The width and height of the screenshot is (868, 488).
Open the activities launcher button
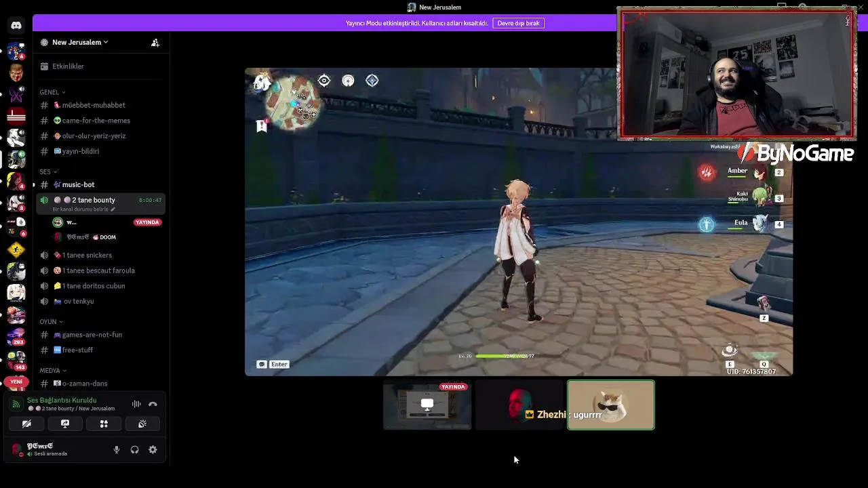tap(104, 424)
